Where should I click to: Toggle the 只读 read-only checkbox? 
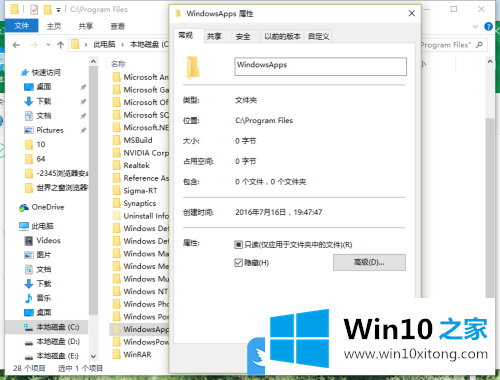point(238,245)
